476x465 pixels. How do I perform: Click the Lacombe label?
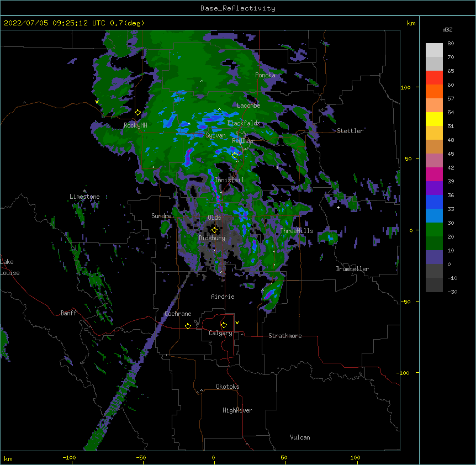(x=248, y=105)
